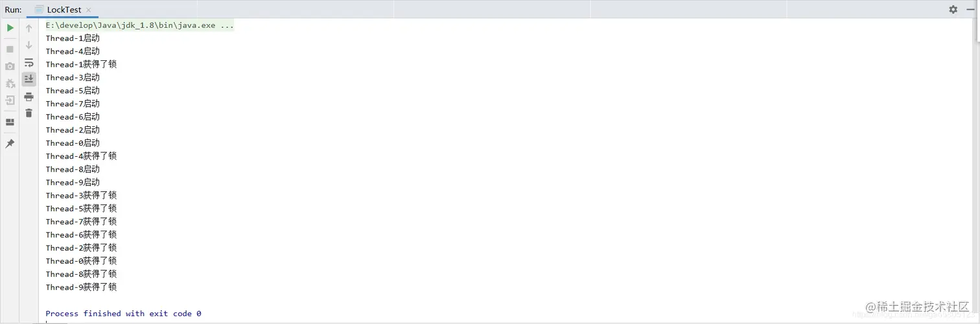The image size is (980, 324).
Task: Open the Run panel gear options menu
Action: coord(953,9)
